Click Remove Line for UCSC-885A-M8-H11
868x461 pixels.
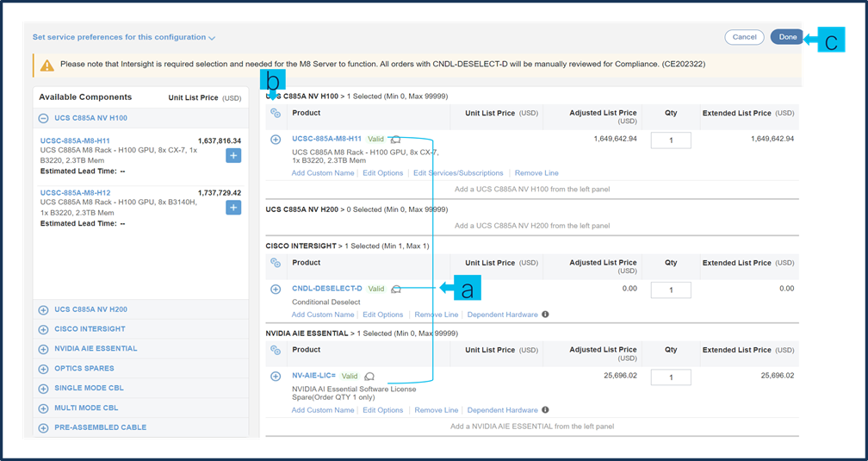(x=536, y=173)
